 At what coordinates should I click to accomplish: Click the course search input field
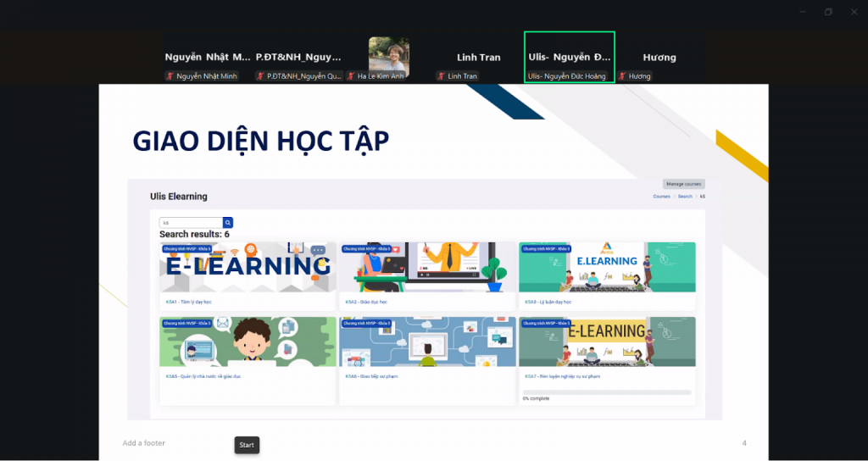pos(192,223)
